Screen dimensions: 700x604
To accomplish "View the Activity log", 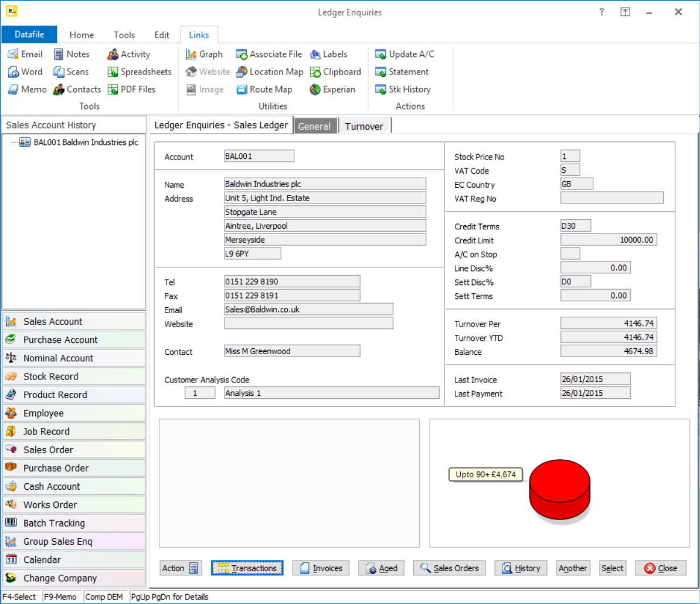I will 128,54.
